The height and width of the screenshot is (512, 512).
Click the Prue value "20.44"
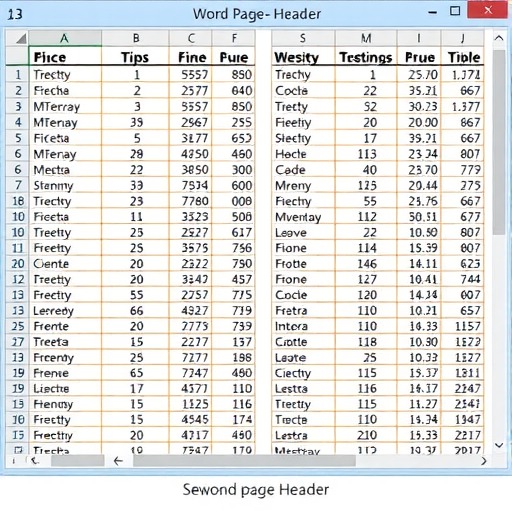[419, 185]
